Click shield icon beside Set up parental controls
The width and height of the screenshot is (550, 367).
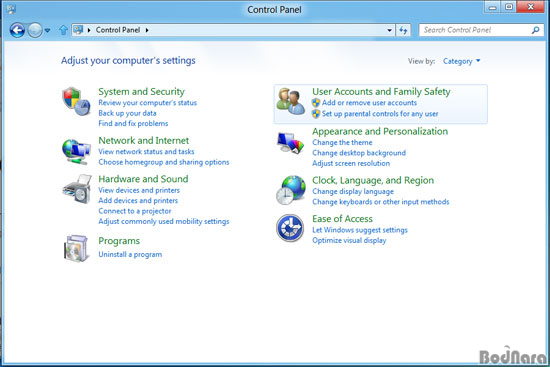pyautogui.click(x=316, y=114)
